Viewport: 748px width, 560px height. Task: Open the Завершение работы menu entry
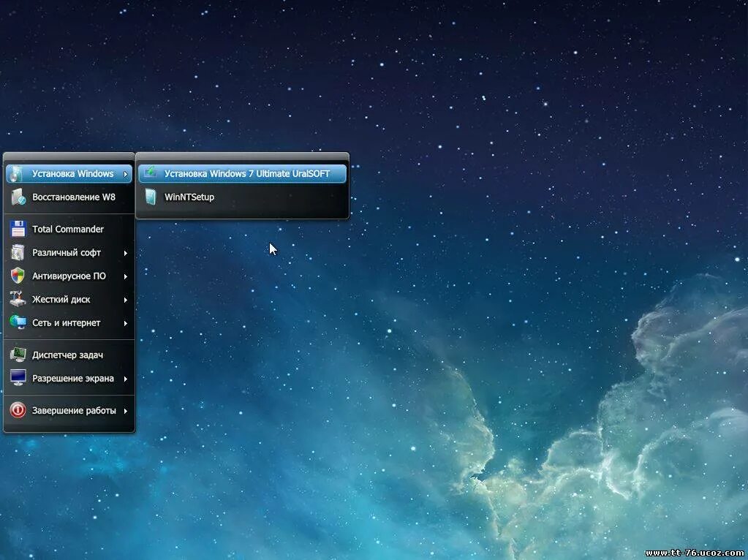tap(69, 410)
